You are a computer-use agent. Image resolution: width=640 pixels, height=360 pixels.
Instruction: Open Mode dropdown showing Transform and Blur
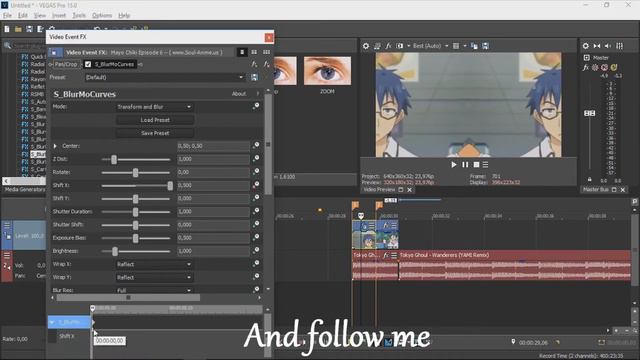click(155, 107)
